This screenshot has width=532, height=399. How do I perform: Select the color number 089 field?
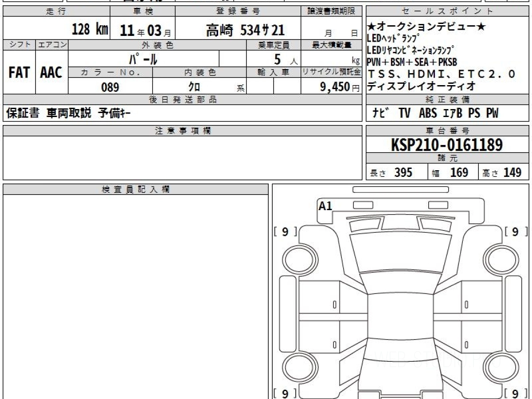tap(110, 87)
